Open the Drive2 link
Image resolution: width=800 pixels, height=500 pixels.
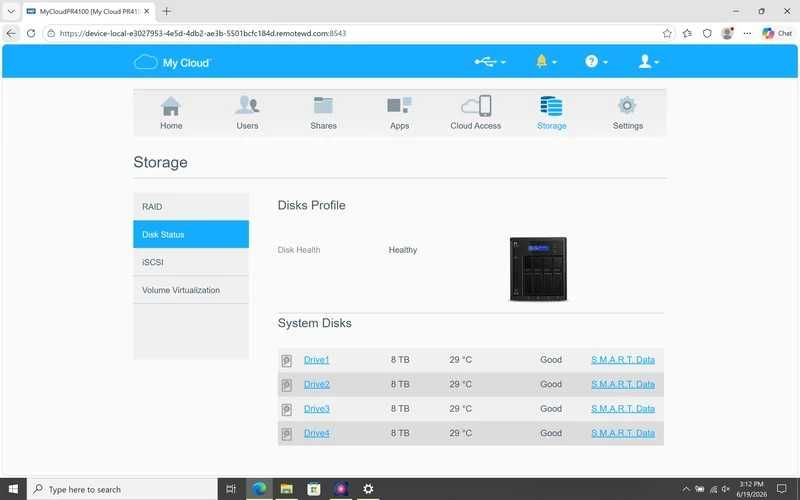tap(316, 384)
